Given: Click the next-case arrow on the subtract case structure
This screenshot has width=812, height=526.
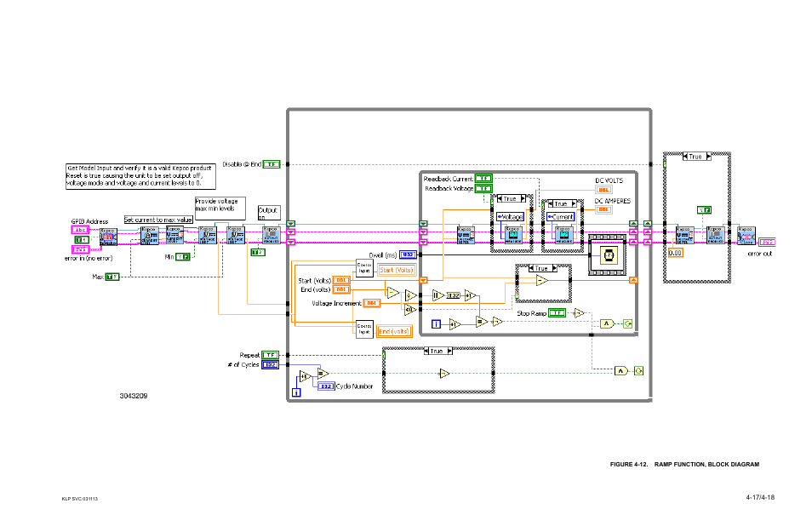Looking at the screenshot, I should coord(555,268).
